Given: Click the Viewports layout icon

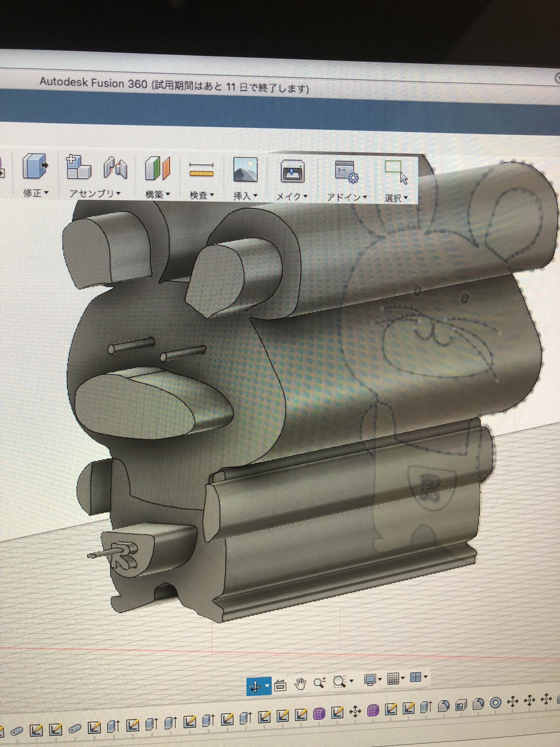Looking at the screenshot, I should (416, 677).
